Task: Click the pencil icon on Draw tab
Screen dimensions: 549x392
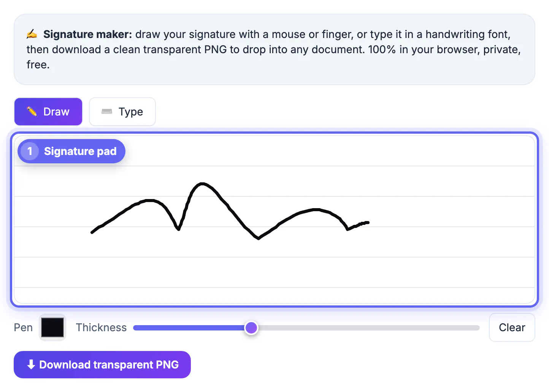Action: tap(32, 111)
